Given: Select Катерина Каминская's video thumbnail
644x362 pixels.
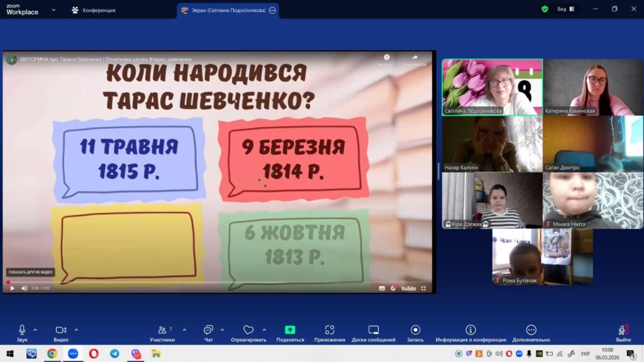Looking at the screenshot, I should point(592,87).
